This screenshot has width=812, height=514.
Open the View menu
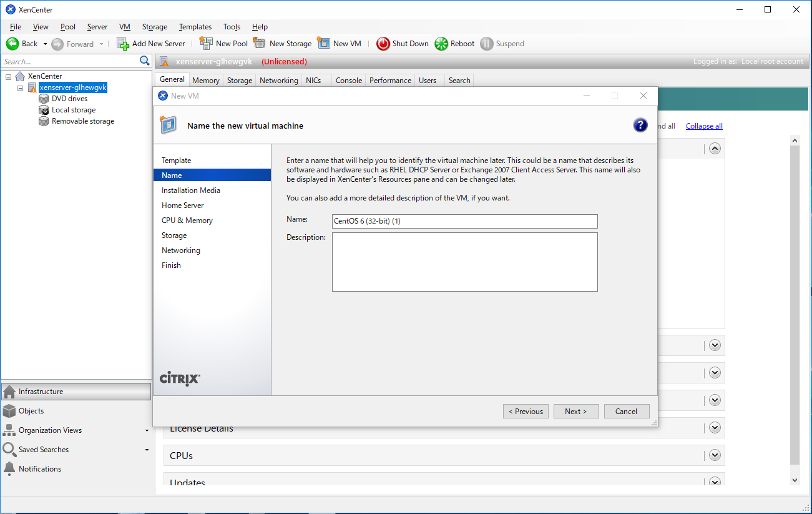[41, 27]
